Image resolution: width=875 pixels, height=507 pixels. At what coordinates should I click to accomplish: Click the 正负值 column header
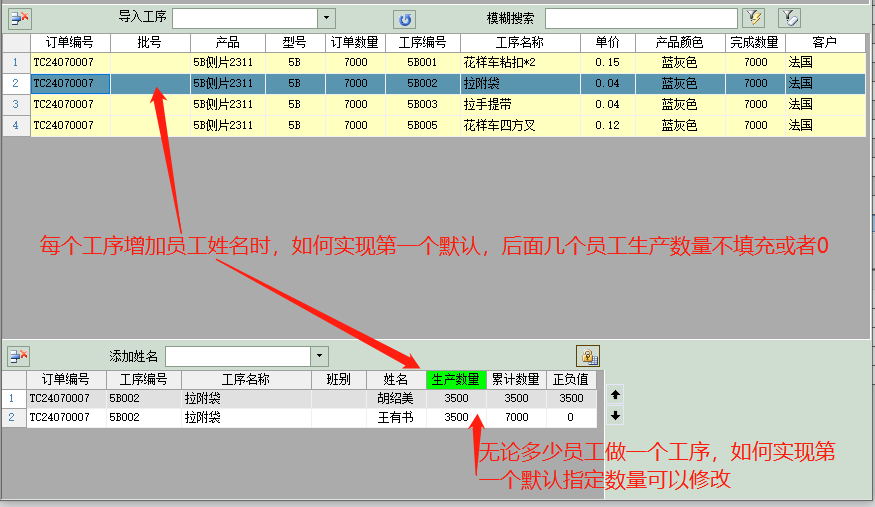click(x=570, y=380)
